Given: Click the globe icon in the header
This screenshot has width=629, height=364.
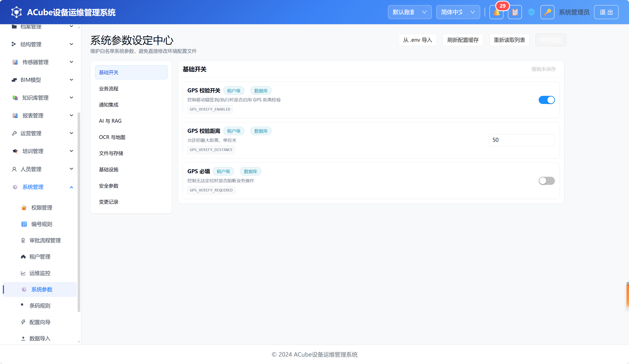Looking at the screenshot, I should 531,12.
